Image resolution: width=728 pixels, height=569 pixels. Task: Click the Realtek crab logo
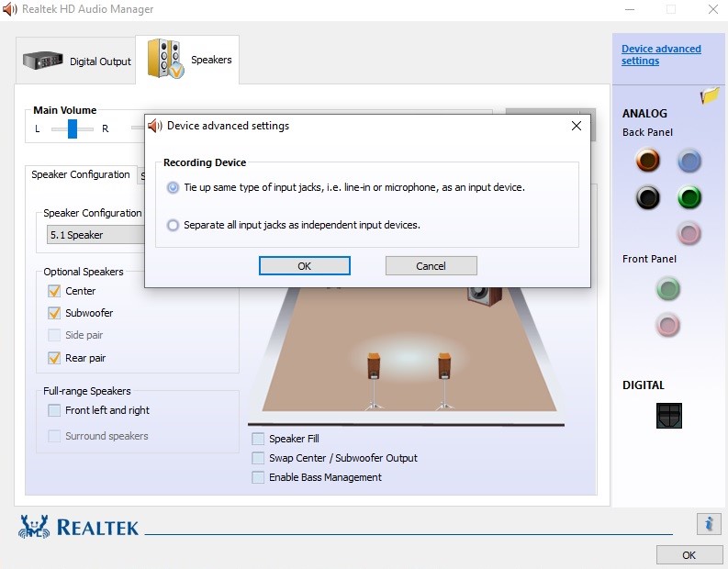pos(34,526)
